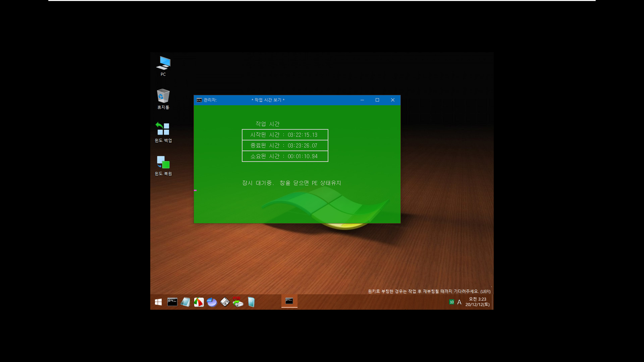Launch the 윈도 복원 desktop shortcut
644x362 pixels.
[163, 165]
